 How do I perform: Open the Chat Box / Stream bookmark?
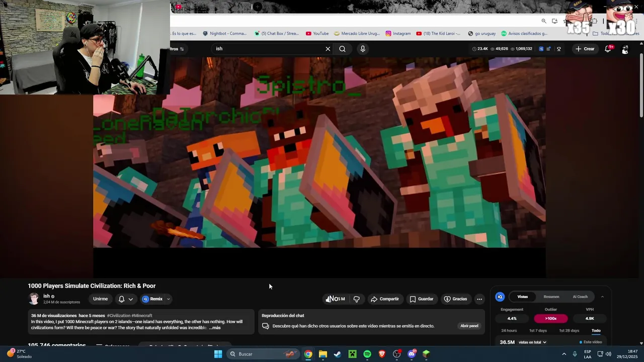pos(276,34)
